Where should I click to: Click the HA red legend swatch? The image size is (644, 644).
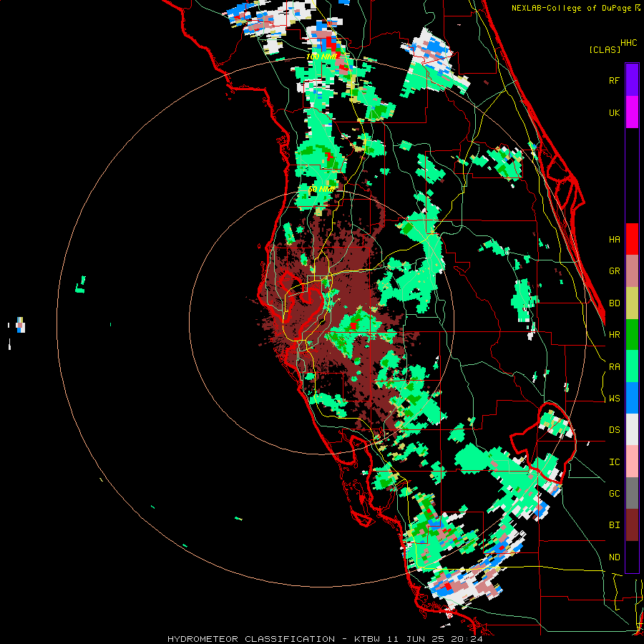click(x=632, y=239)
